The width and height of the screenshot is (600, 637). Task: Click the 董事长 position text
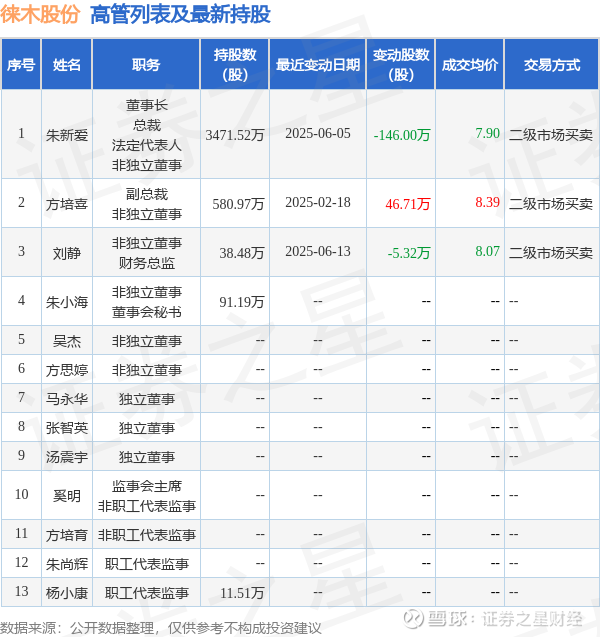(x=147, y=105)
